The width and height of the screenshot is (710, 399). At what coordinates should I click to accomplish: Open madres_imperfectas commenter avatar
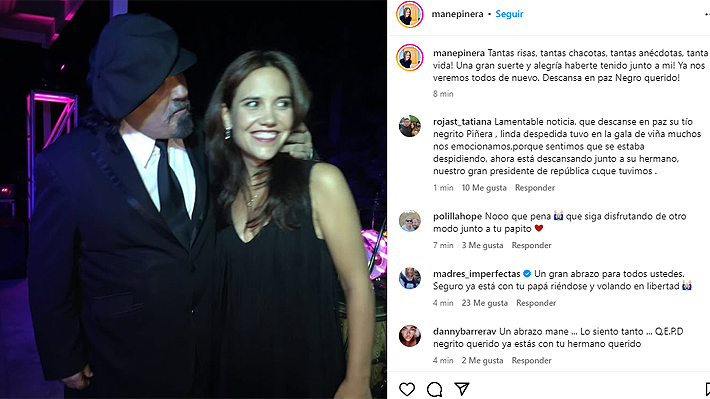tap(410, 278)
